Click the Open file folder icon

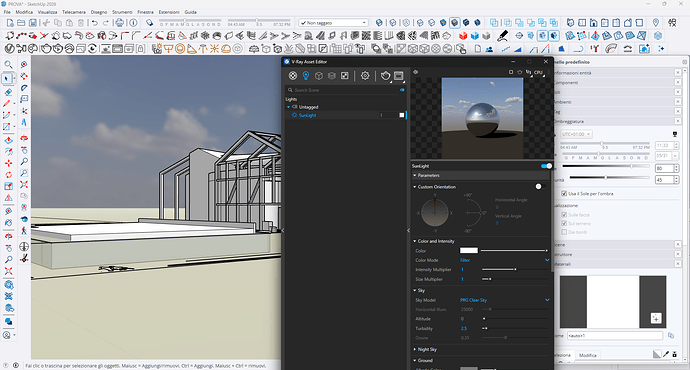pos(21,23)
